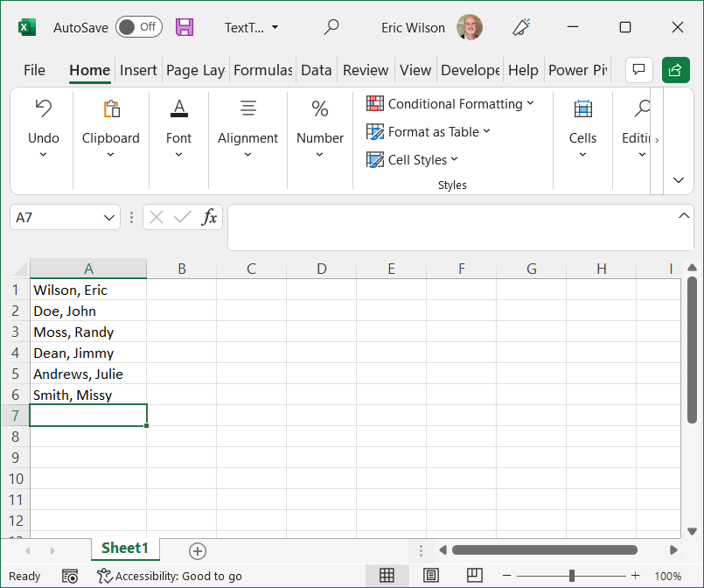Switch to Page Break Preview view
Image resolution: width=704 pixels, height=588 pixels.
click(x=474, y=575)
